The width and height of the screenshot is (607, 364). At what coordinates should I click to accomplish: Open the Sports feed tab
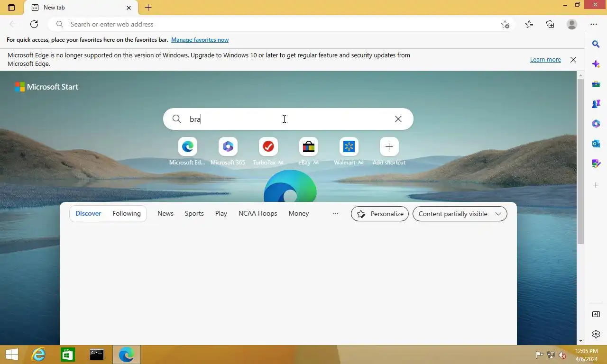[x=194, y=213]
